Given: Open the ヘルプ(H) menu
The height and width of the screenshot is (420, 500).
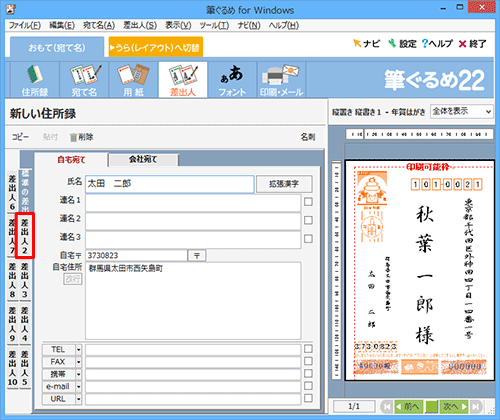Looking at the screenshot, I should click(284, 25).
